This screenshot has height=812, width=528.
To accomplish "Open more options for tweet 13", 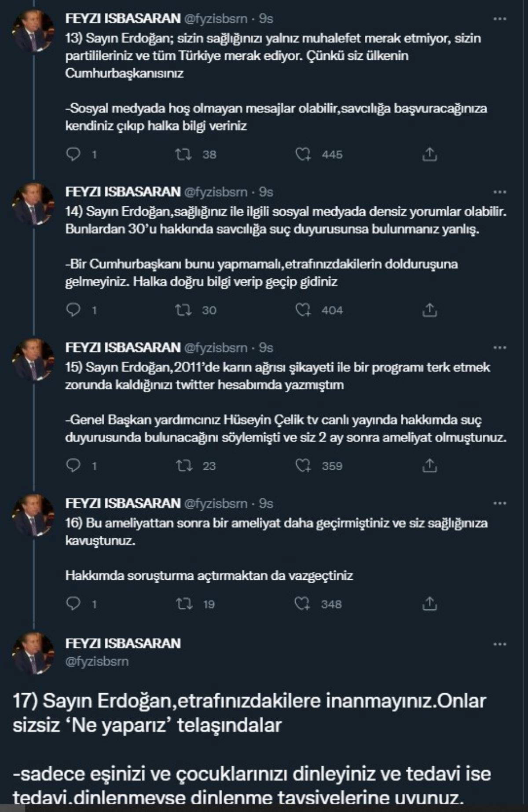I will click(500, 19).
